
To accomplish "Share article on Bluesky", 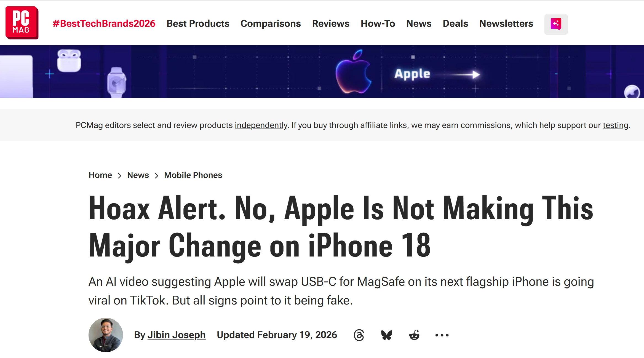I will (x=386, y=335).
